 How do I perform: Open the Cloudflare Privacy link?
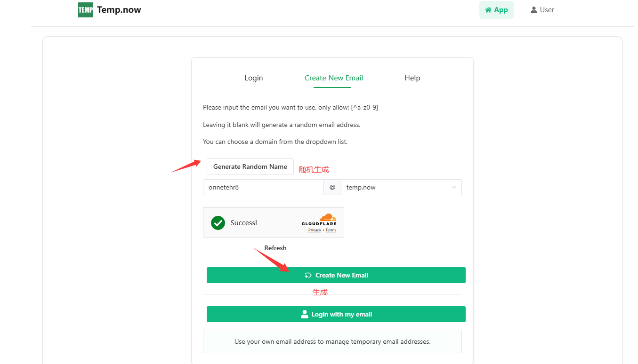coord(315,230)
